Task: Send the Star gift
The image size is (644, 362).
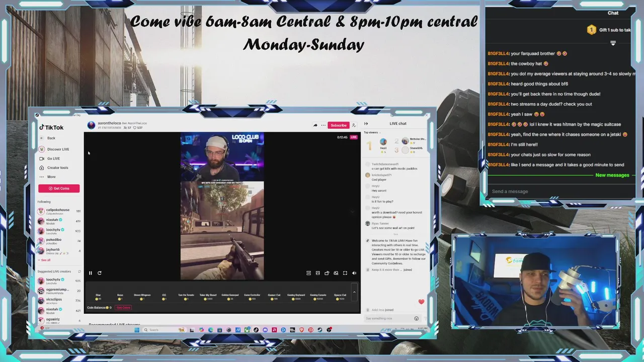Action: (x=98, y=297)
